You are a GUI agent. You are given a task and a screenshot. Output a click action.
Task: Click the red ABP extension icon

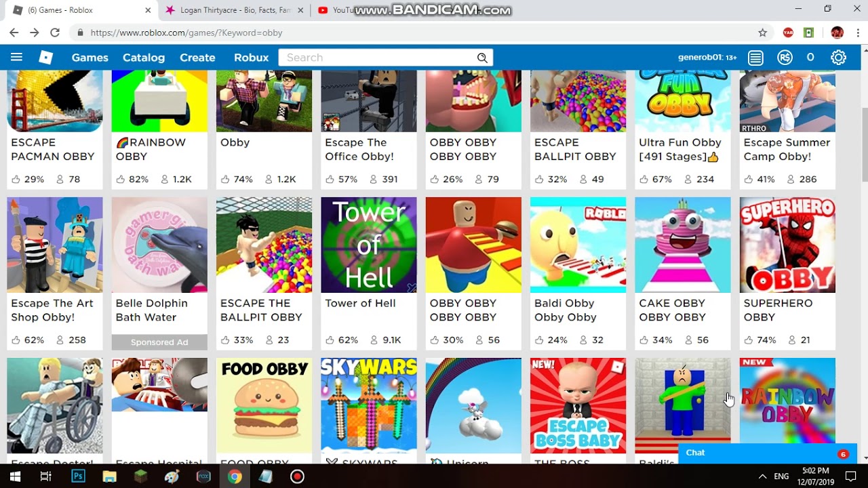click(x=788, y=33)
